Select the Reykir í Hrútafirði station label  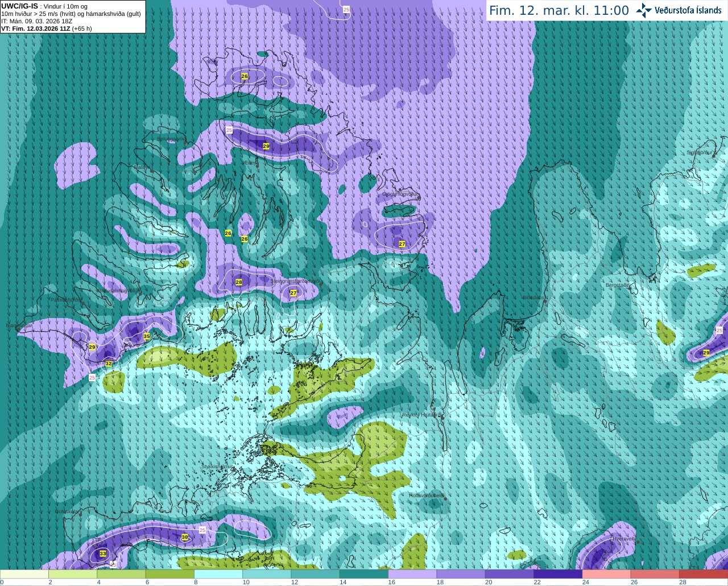pos(421,415)
